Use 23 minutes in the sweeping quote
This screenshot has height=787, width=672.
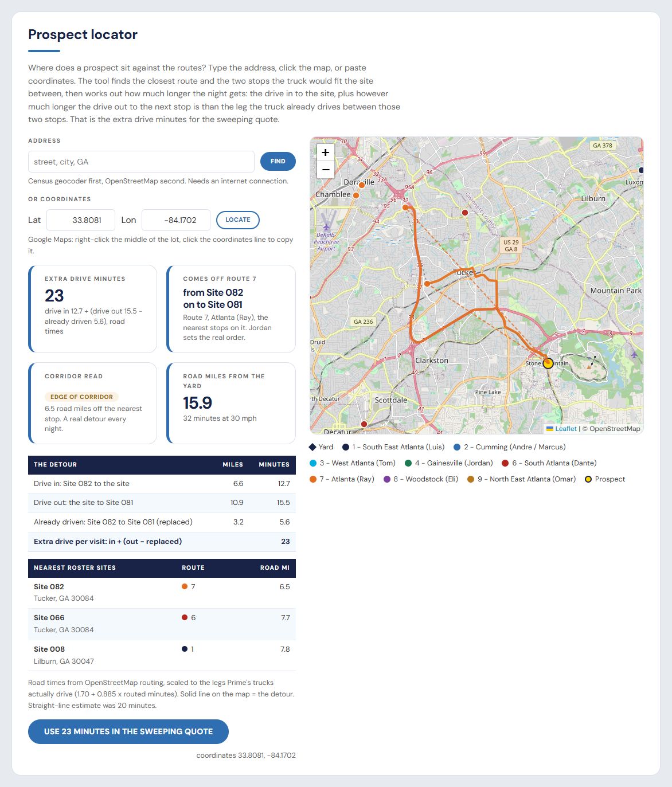pyautogui.click(x=128, y=732)
